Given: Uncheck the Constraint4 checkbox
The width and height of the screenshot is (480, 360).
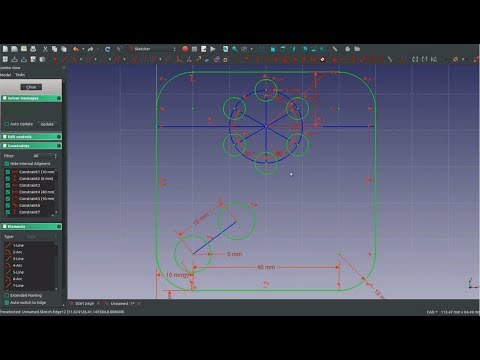Looking at the screenshot, I should pos(8,192).
